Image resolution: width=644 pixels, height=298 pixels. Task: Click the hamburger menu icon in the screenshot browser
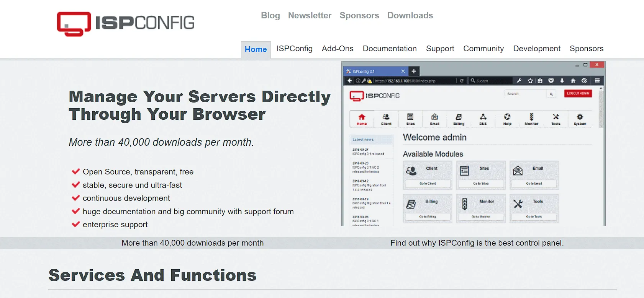pyautogui.click(x=597, y=81)
